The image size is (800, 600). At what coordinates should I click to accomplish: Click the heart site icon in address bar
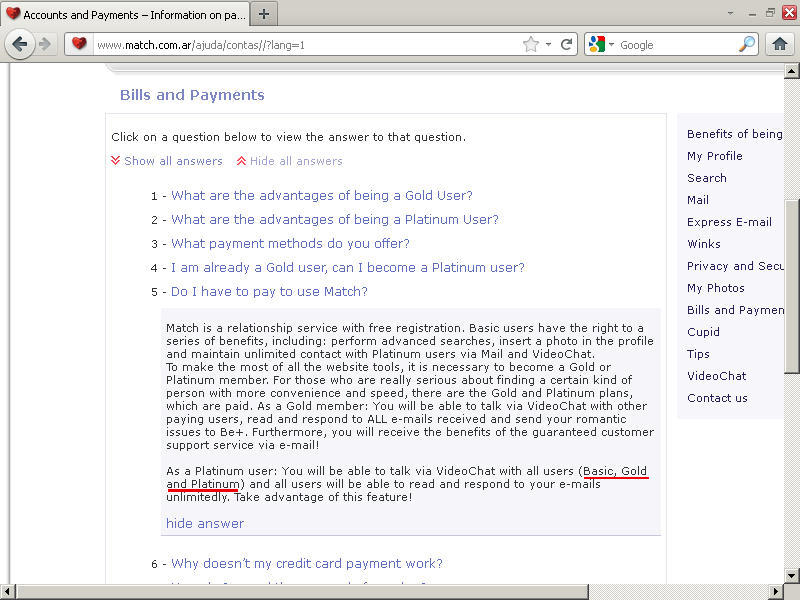coord(79,44)
